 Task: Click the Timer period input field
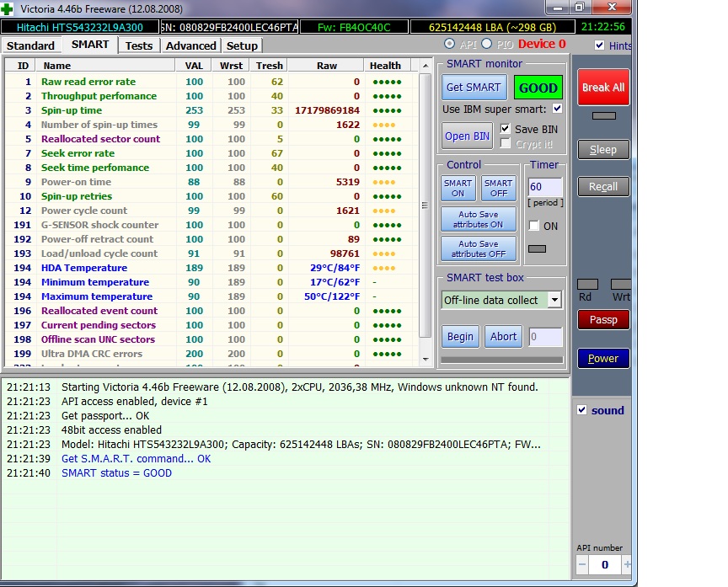click(x=544, y=187)
